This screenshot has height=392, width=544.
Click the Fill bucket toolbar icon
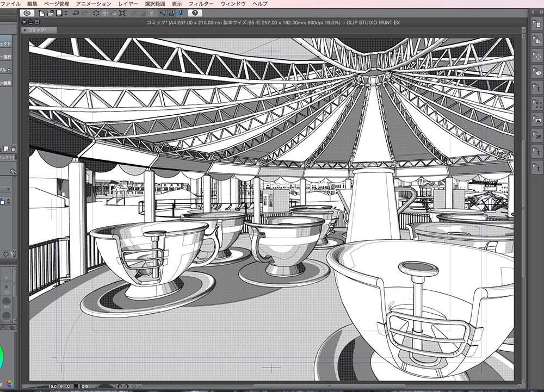click(x=114, y=13)
